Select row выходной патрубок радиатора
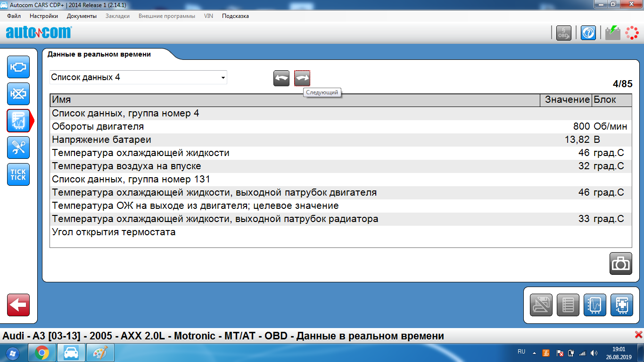Image resolution: width=644 pixels, height=362 pixels. tap(341, 219)
